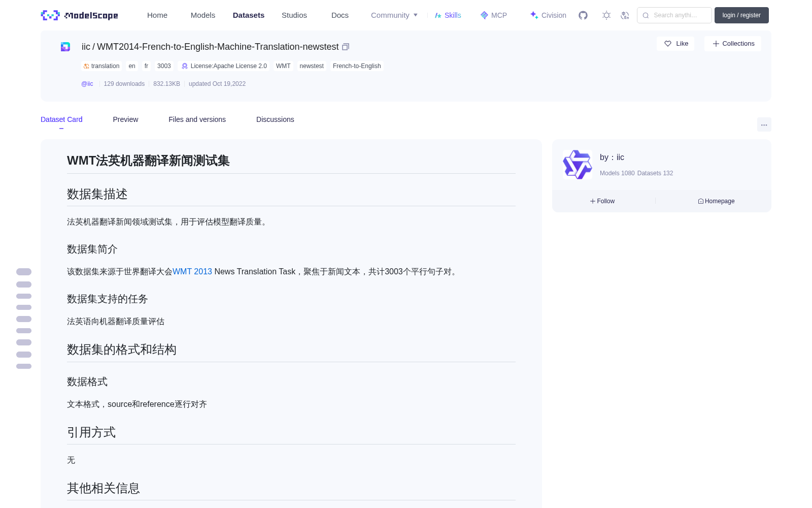Expand the Community dropdown
Viewport: 812px width, 508px height.
pos(394,15)
